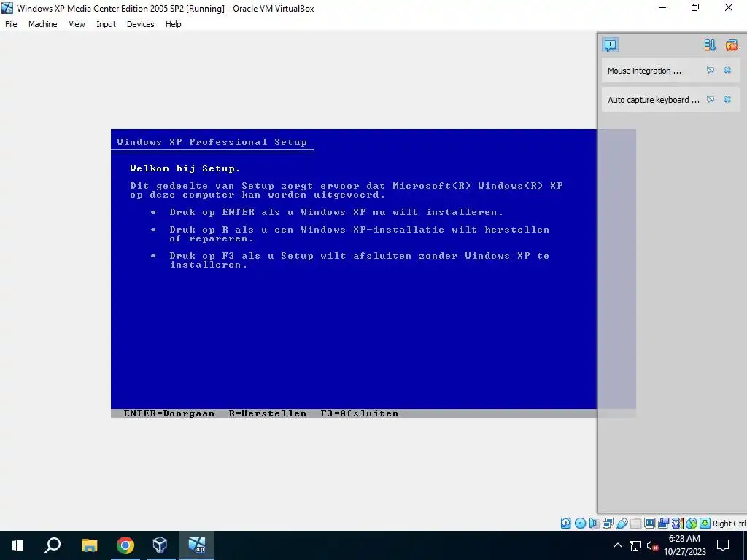Click the hard disk activity status icon
This screenshot has width=747, height=560.
coord(565,524)
